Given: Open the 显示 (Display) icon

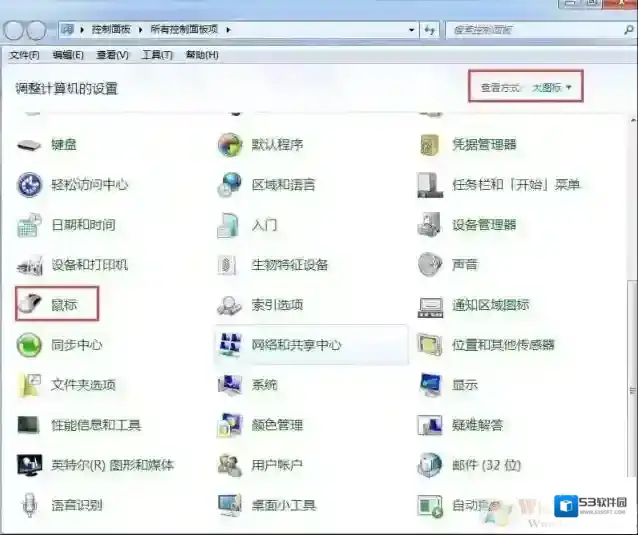Looking at the screenshot, I should tap(431, 384).
